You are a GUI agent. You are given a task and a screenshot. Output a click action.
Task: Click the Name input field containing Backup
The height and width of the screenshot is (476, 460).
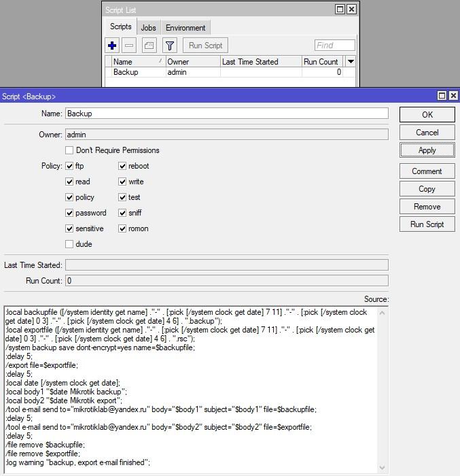(x=227, y=114)
